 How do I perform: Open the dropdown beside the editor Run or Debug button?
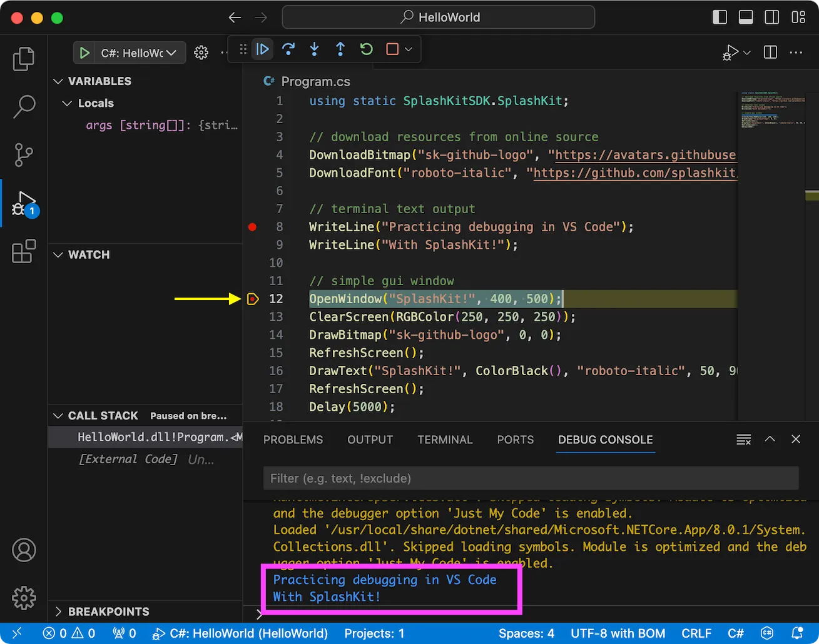pyautogui.click(x=747, y=53)
